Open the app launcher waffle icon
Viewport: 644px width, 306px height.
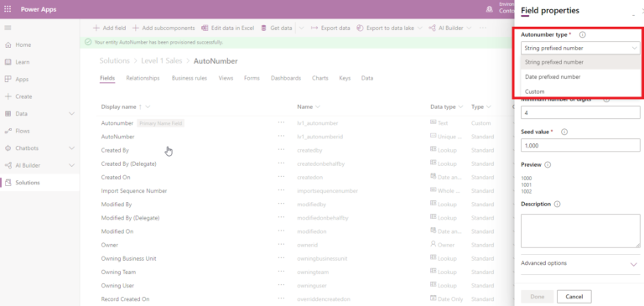point(8,9)
